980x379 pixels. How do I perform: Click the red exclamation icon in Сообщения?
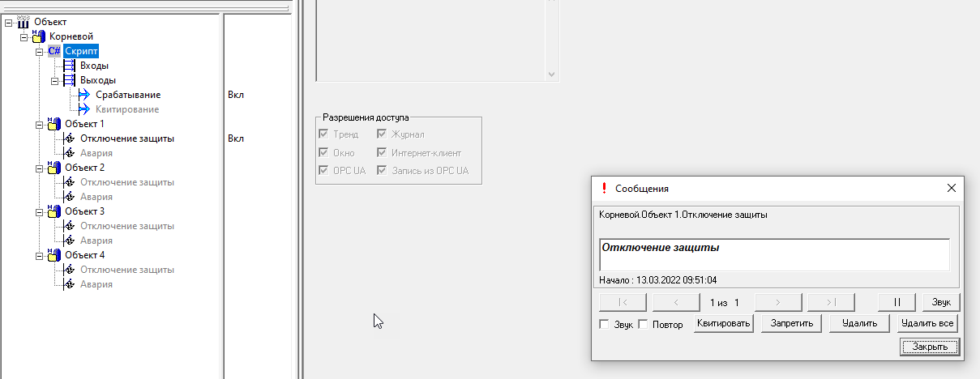pos(603,188)
